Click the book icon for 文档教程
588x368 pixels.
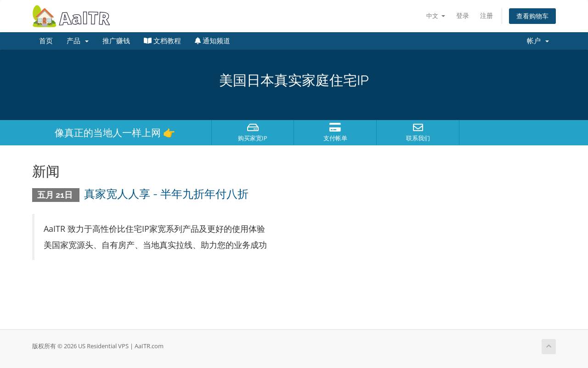(147, 41)
